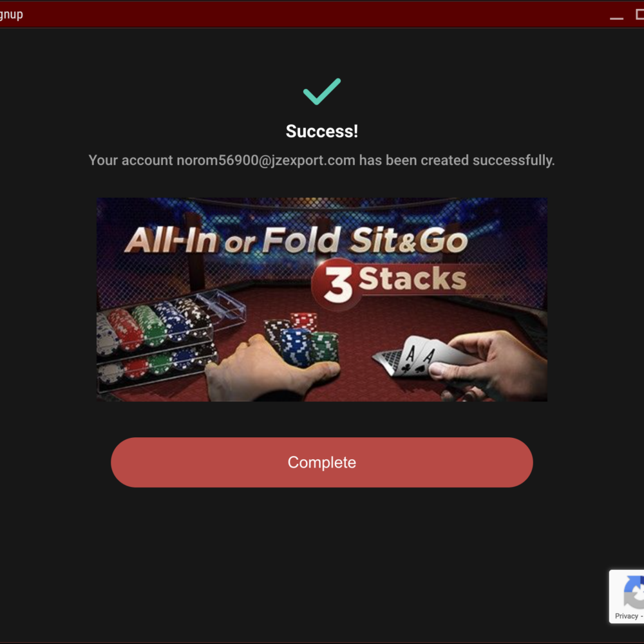Click the Signup window title text
The image size is (644, 644).
click(11, 15)
